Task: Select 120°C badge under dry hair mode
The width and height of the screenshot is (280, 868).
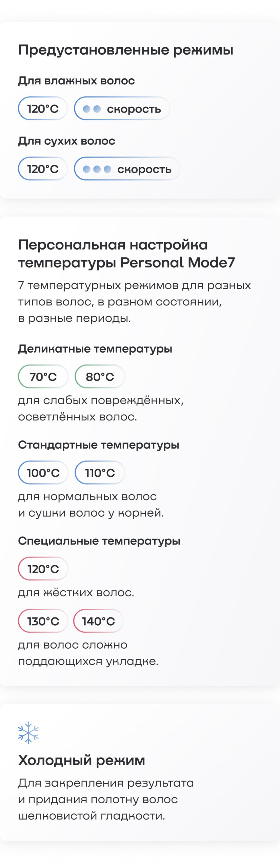Action: [x=43, y=169]
